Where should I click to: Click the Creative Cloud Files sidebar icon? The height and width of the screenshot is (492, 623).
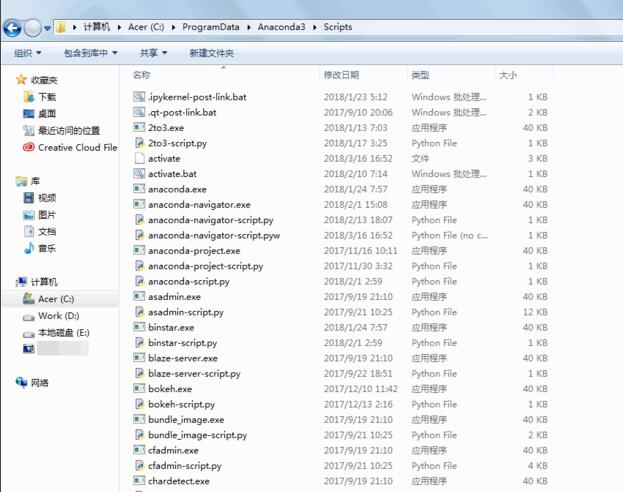tap(28, 147)
